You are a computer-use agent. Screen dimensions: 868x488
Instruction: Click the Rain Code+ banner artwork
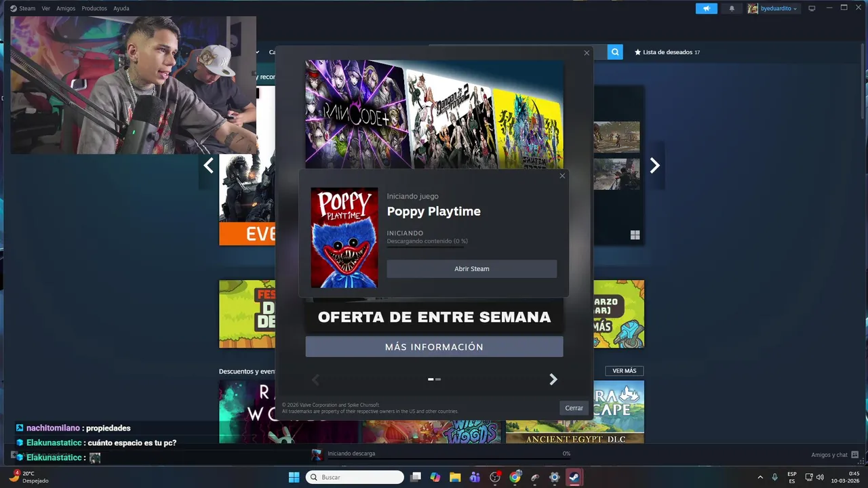[356, 114]
